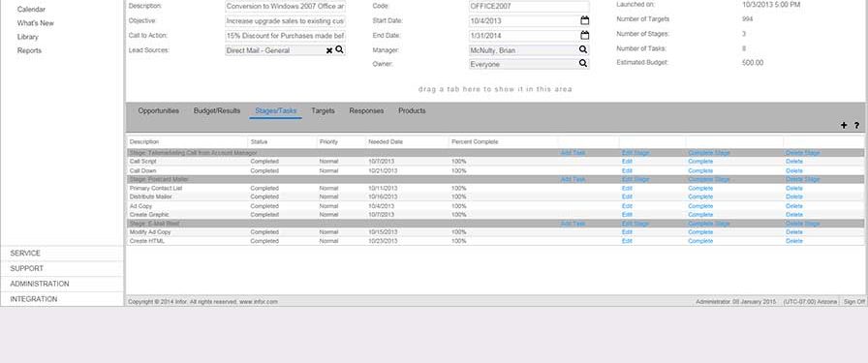868x363 pixels.
Task: Expand the ADMINISTRATION navigation section
Action: [62, 284]
